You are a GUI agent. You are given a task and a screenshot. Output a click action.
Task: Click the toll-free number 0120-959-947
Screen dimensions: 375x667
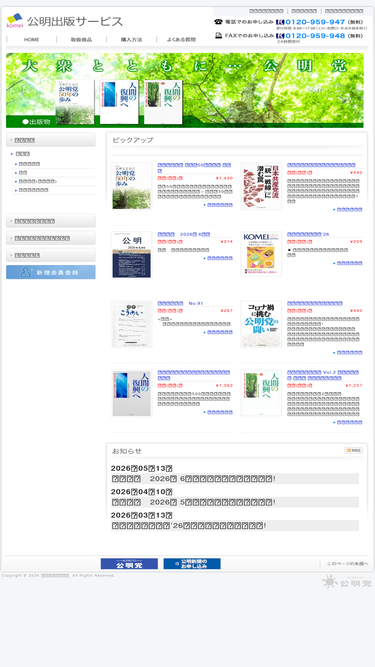[315, 22]
